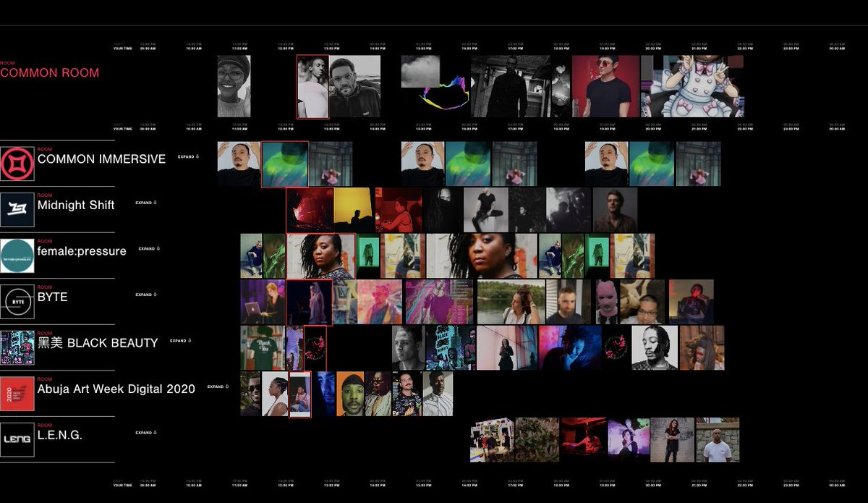Select the grey cloud thumbnail in Common Room
Image resolution: width=868 pixels, height=503 pixels.
[420, 72]
